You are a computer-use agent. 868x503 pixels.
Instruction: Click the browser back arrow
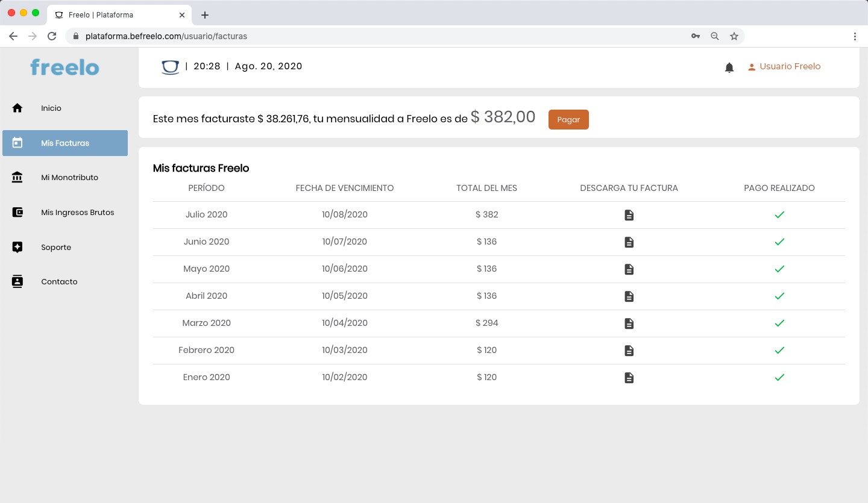(x=13, y=36)
